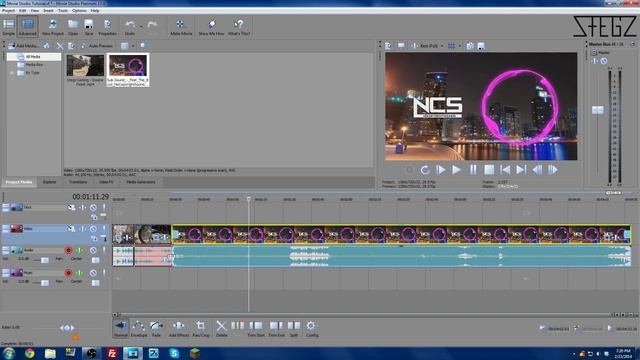Adjust the Audio track volume slider

[x=44, y=260]
